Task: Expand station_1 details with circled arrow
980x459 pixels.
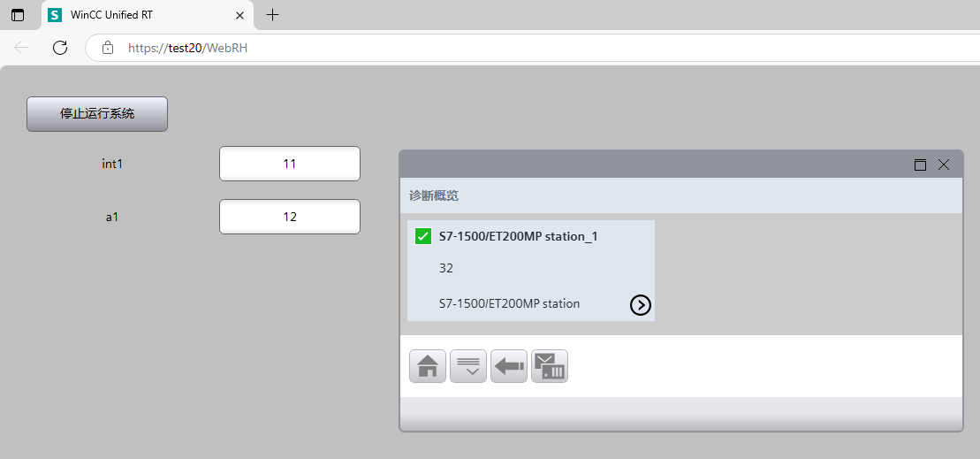Action: (x=641, y=305)
